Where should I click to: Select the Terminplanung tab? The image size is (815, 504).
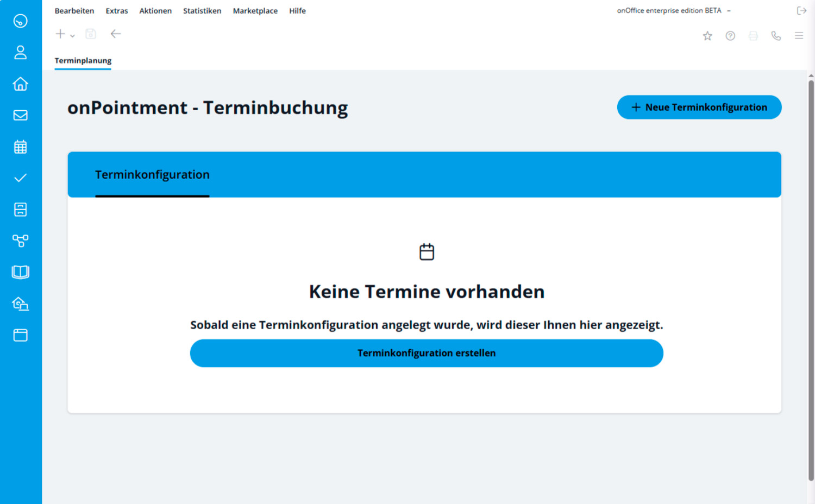[83, 60]
